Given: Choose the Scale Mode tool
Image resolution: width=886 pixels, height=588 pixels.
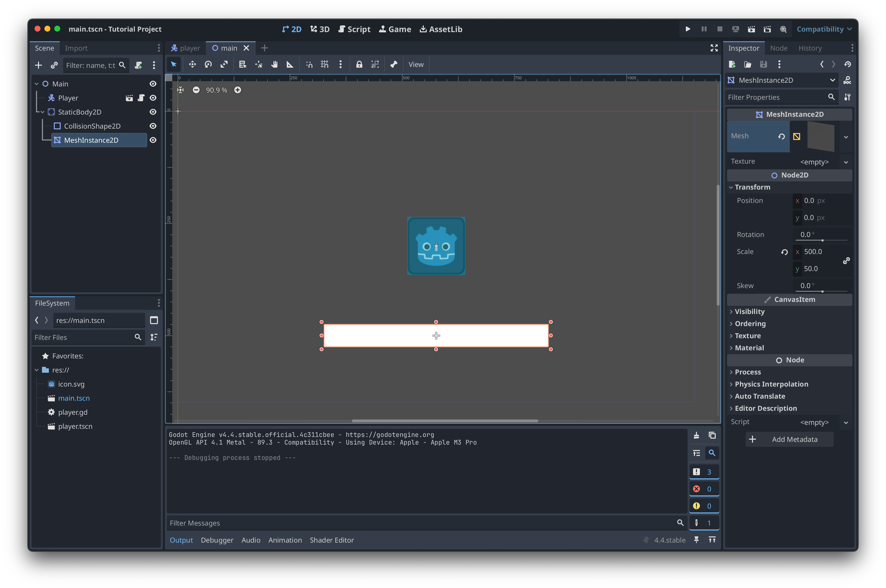Looking at the screenshot, I should (224, 64).
